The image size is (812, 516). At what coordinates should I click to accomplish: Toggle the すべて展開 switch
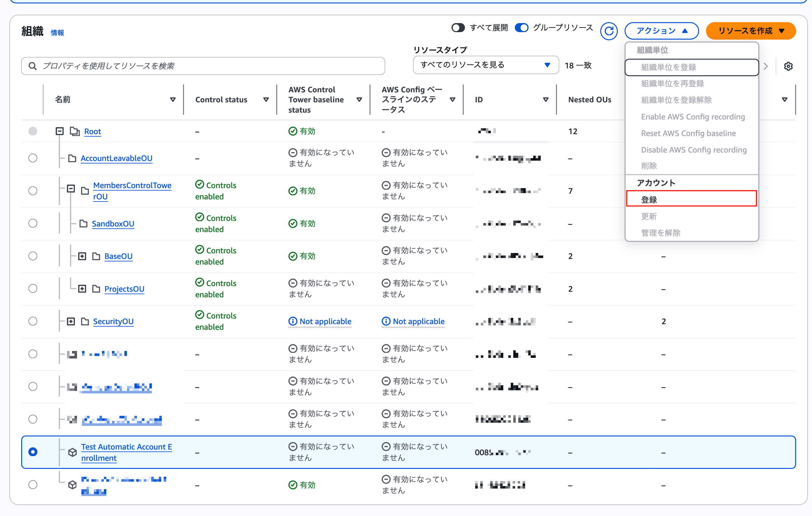[458, 28]
